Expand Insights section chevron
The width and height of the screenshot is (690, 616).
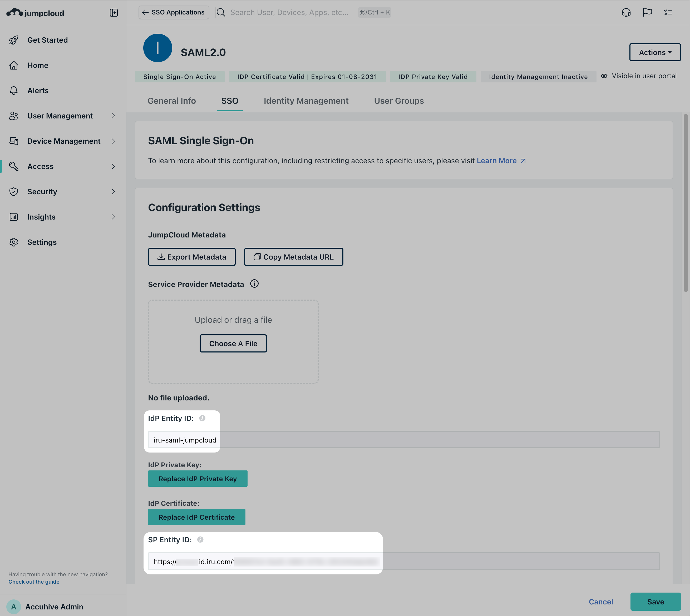pyautogui.click(x=113, y=217)
